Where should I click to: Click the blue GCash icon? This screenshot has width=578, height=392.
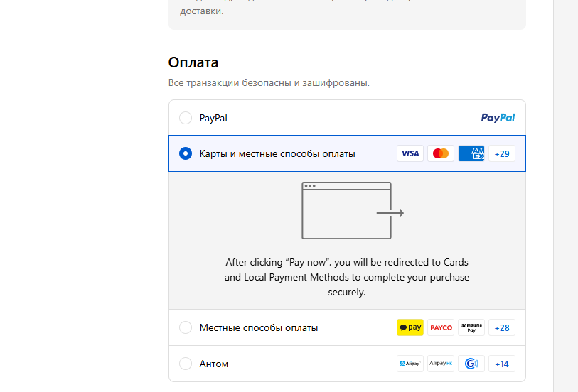(x=471, y=364)
